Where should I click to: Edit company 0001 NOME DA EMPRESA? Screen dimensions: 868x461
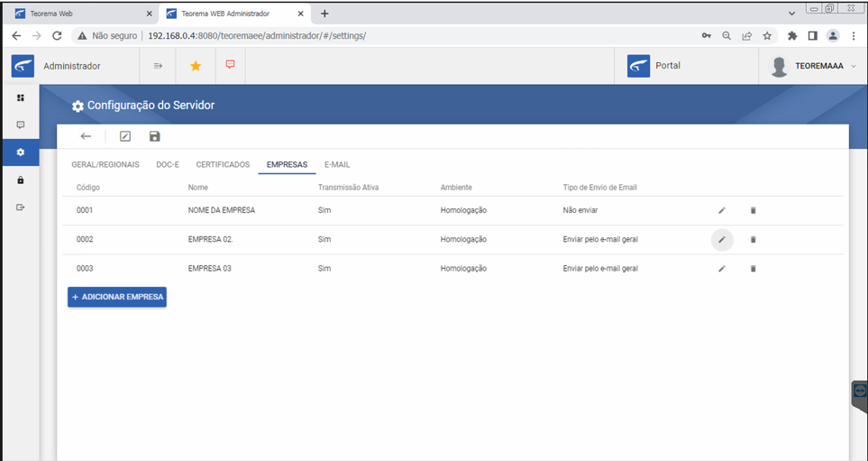pos(722,210)
